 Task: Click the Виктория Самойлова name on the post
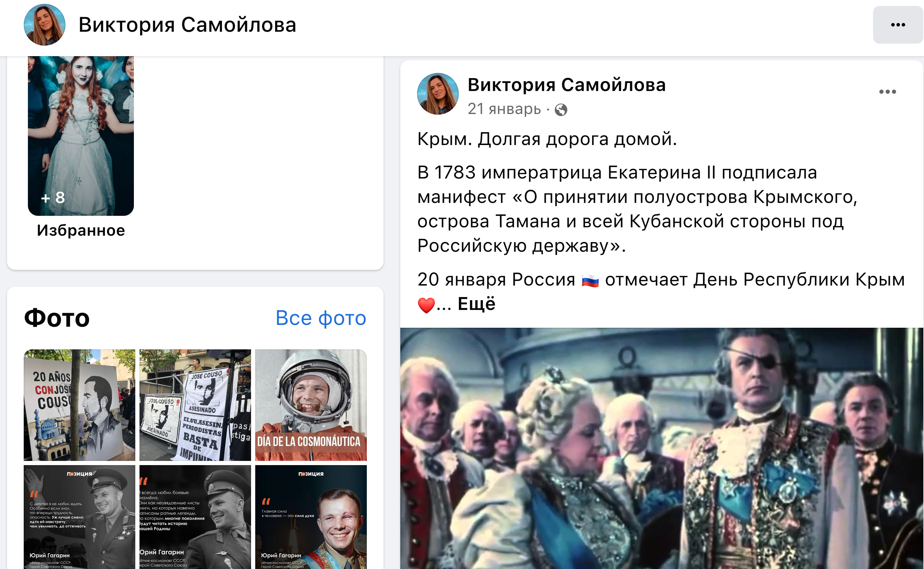(x=567, y=85)
